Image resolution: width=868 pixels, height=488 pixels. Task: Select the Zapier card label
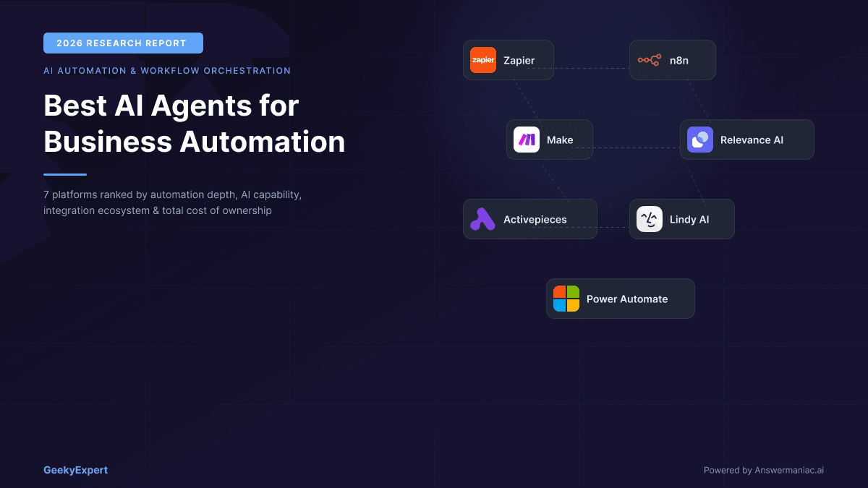519,60
